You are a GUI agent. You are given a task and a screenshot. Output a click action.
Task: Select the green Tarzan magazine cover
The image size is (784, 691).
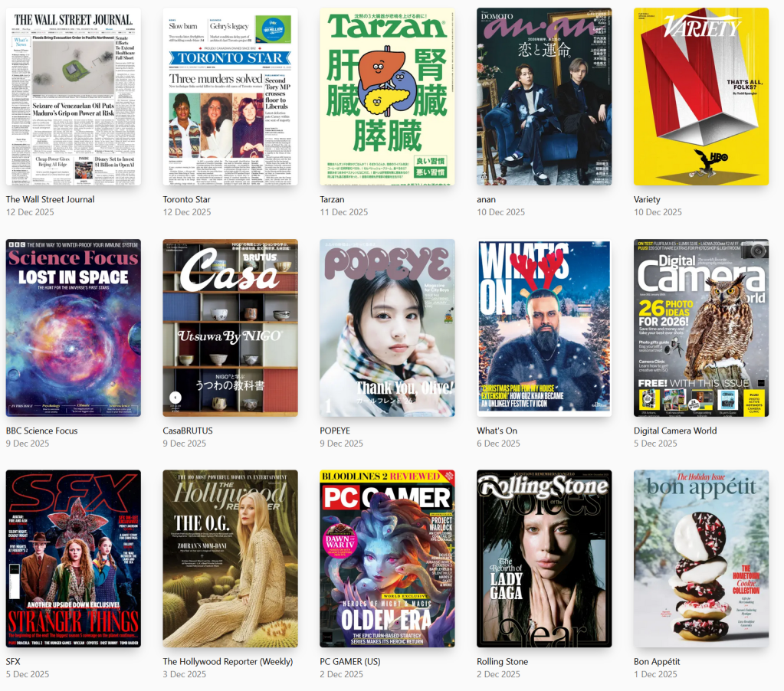point(387,97)
